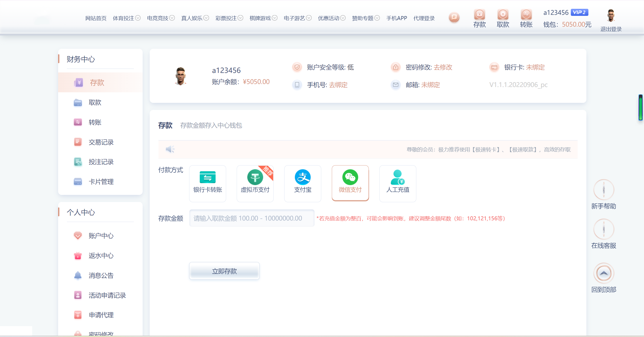Click the 存款 deposit icon in the top header
The image size is (644, 337).
tap(479, 14)
